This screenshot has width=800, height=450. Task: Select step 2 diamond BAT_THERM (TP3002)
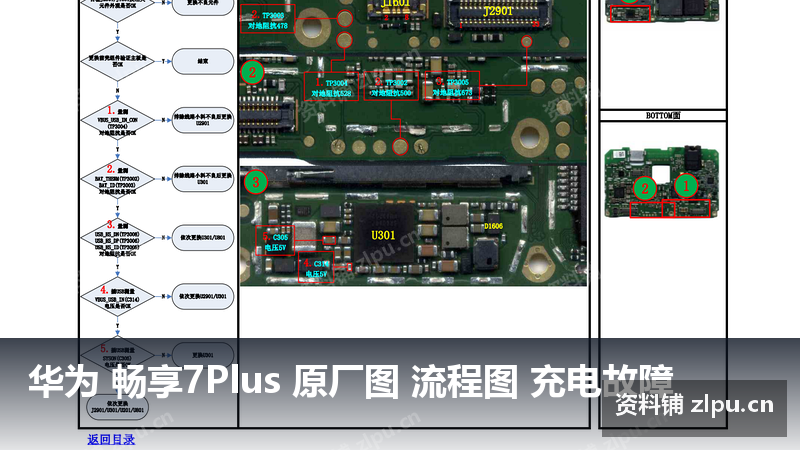click(x=117, y=179)
